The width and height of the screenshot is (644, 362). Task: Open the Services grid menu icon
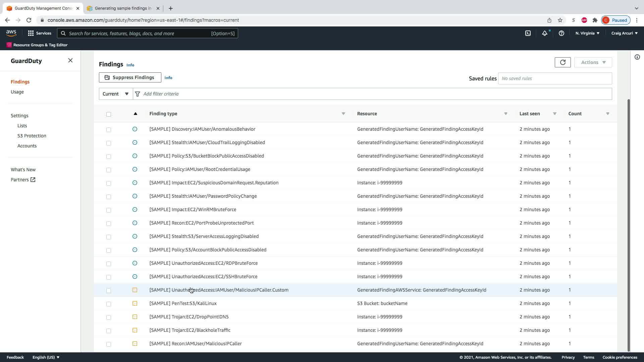pos(31,33)
